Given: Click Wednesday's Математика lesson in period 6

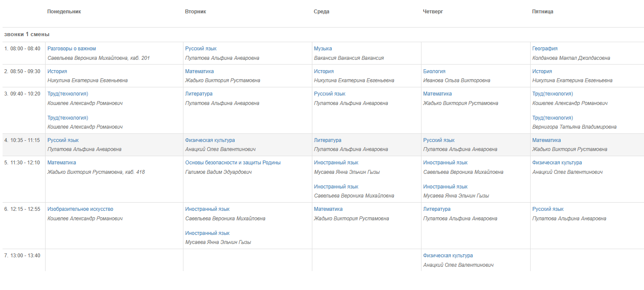Looking at the screenshot, I should pos(328,209).
